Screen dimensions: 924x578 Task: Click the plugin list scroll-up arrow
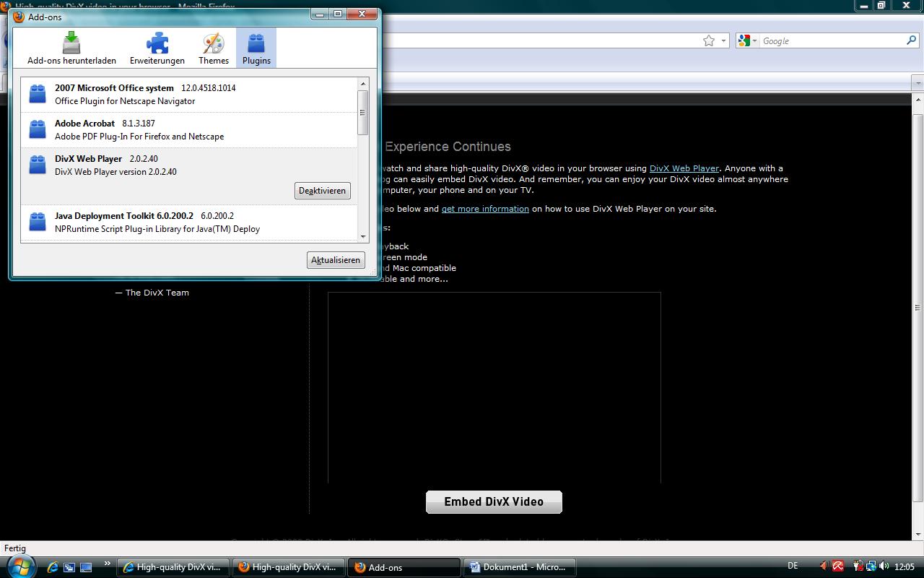coord(363,85)
